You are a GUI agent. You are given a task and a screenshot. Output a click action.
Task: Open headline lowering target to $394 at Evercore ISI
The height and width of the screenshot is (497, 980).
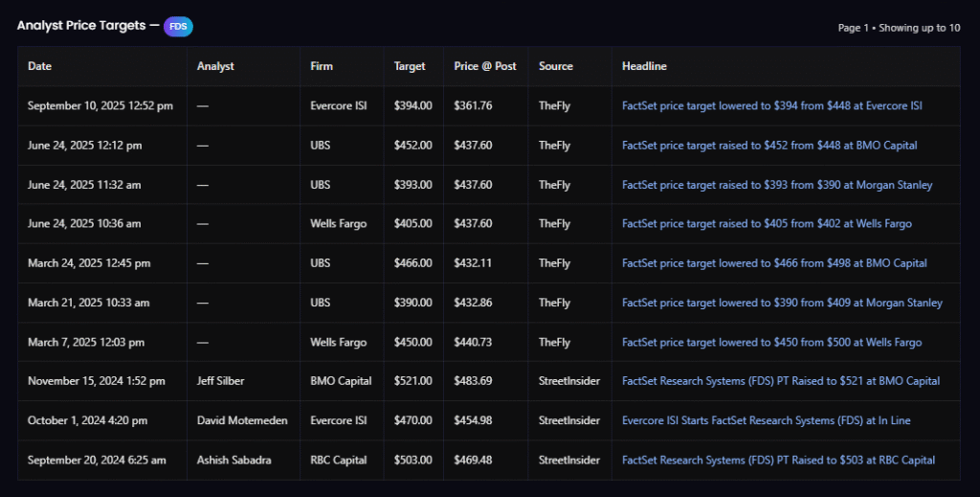(771, 106)
